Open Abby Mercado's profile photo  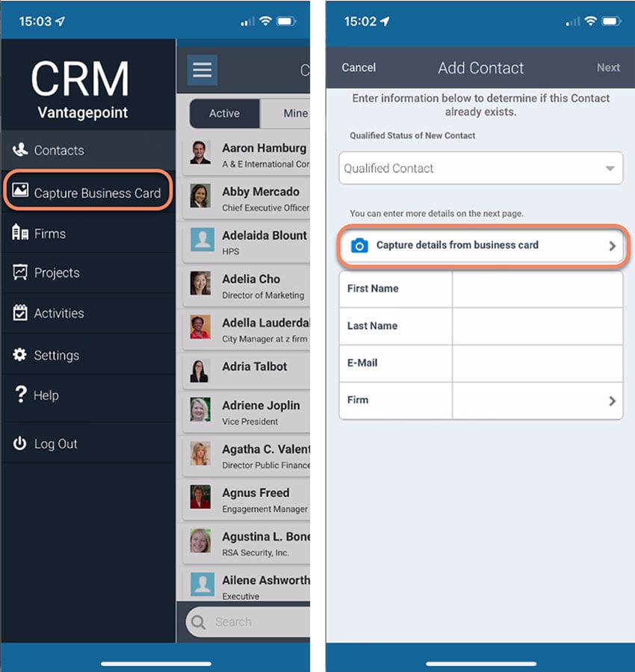[200, 197]
